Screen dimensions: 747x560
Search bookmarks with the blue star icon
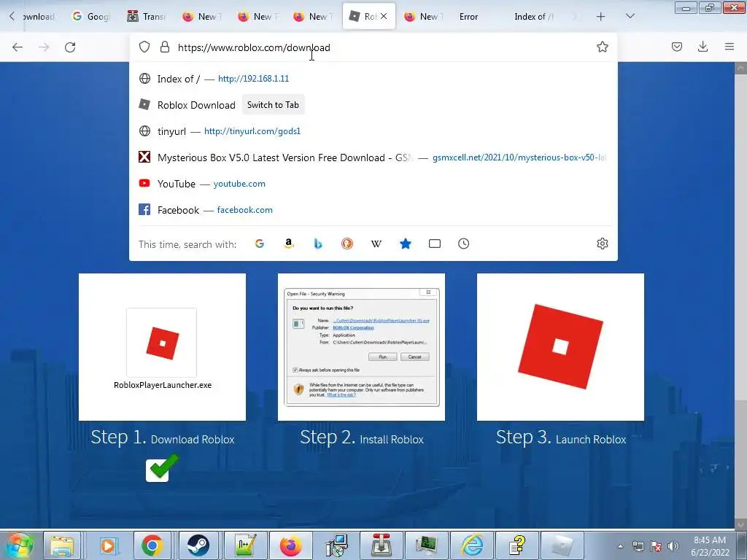coord(406,244)
